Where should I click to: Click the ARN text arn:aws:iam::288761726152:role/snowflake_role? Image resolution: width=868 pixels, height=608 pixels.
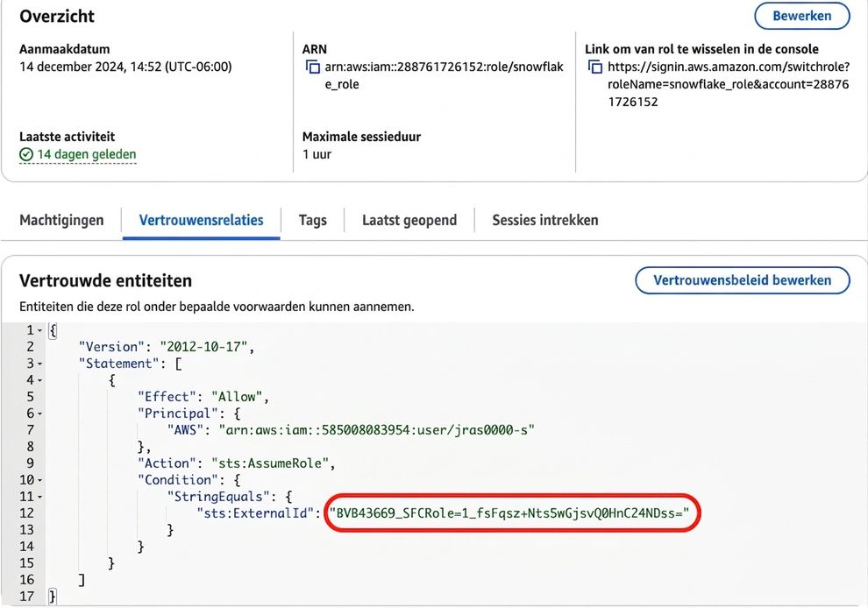[444, 76]
